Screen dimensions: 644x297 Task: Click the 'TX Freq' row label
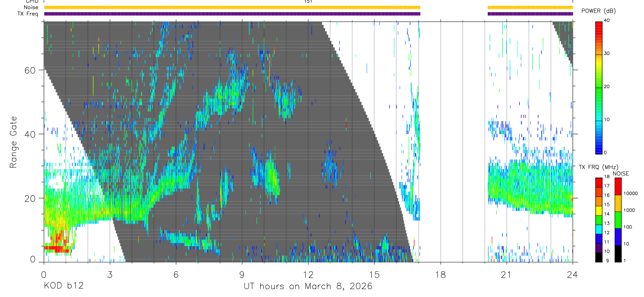coord(29,14)
